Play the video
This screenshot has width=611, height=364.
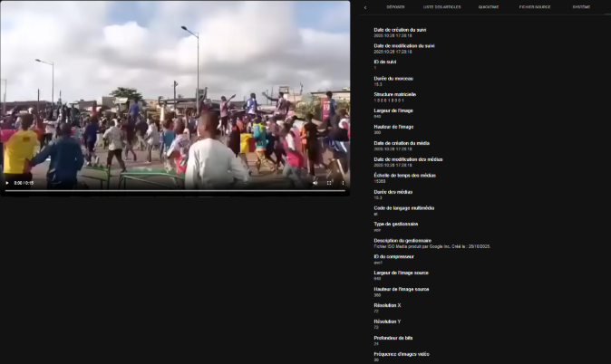click(7, 183)
